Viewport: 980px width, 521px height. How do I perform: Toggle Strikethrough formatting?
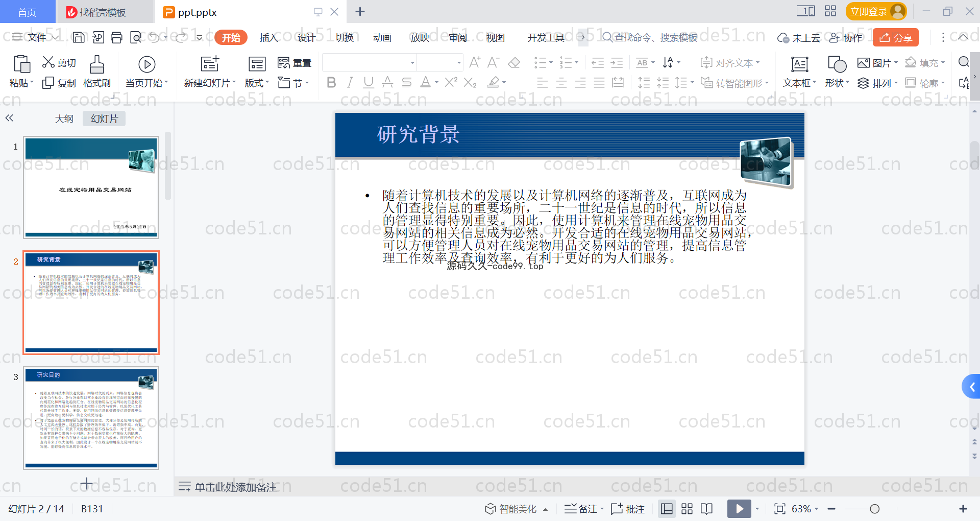tap(406, 82)
